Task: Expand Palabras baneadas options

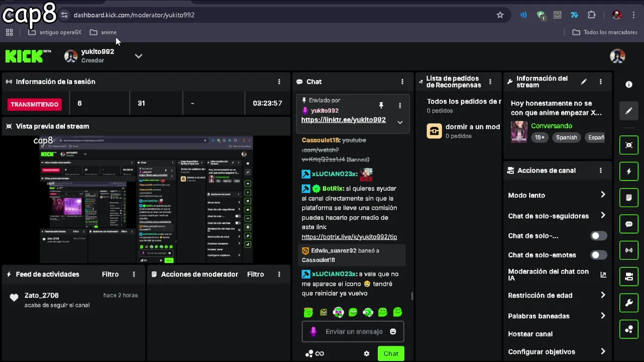Action: [x=603, y=315]
